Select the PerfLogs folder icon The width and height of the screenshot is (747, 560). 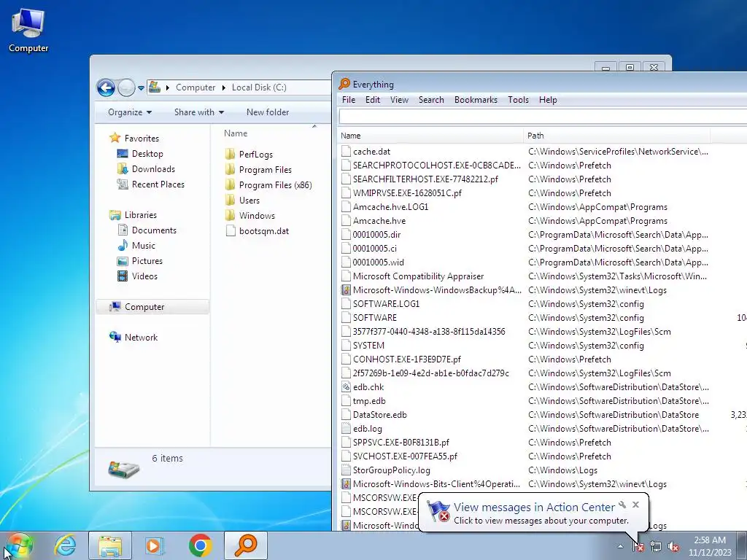point(230,154)
